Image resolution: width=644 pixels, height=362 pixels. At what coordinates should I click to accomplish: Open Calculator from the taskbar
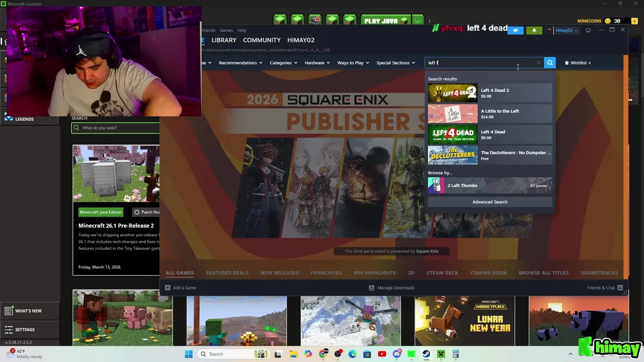coord(455,354)
